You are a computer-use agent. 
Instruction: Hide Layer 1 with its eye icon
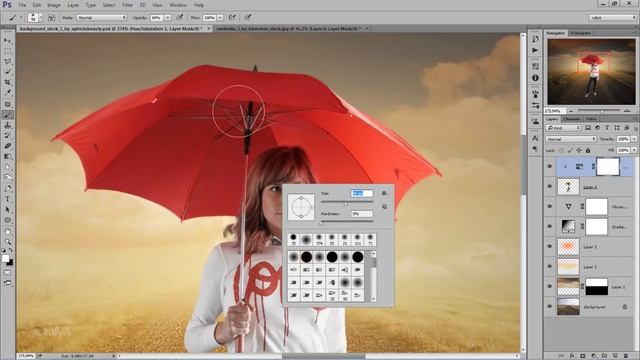pos(549,287)
